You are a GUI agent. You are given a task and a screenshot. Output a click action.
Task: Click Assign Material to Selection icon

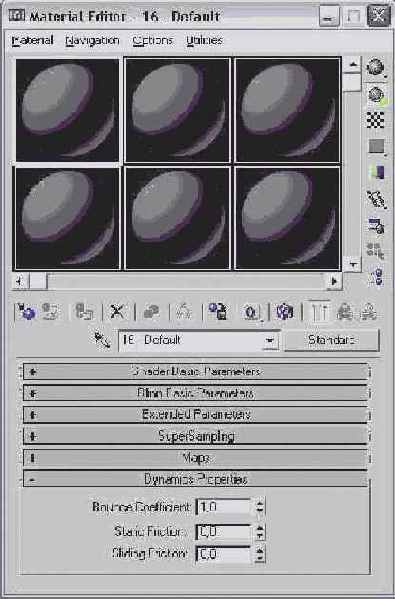84,312
